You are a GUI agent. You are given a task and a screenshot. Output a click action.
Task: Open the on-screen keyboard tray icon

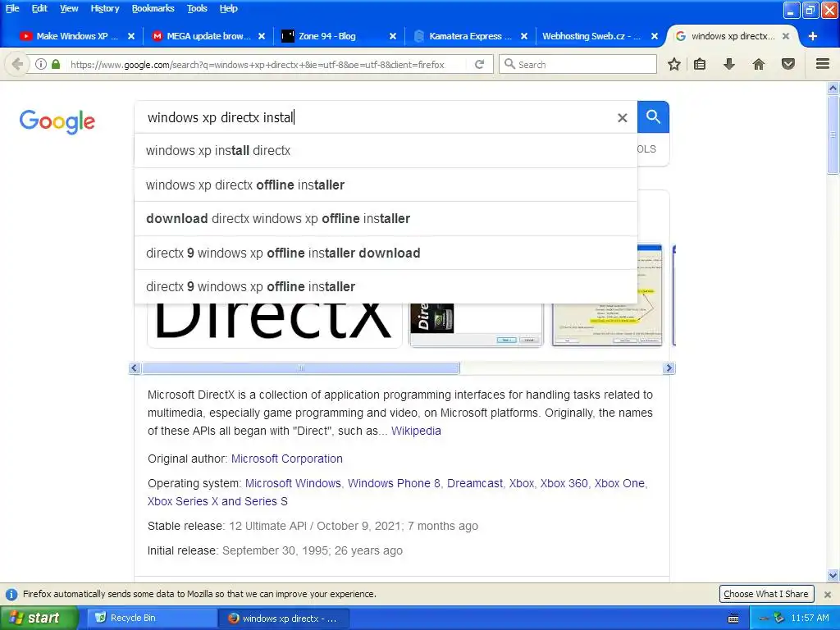(733, 619)
